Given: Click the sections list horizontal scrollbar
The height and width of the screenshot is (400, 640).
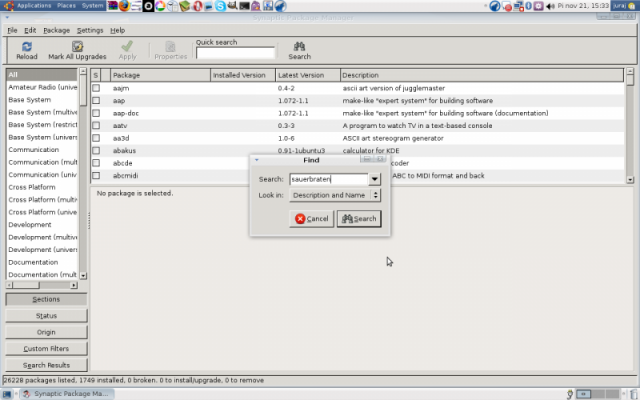Looking at the screenshot, I should click(42, 285).
